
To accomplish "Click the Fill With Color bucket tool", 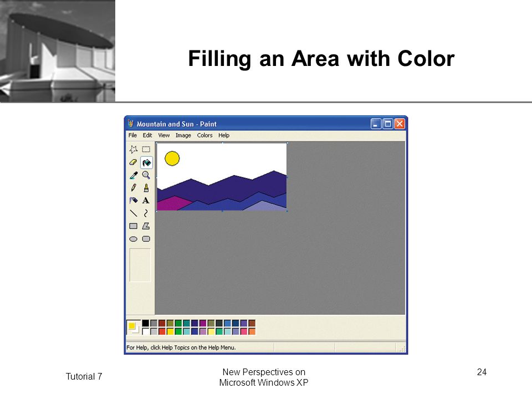I will pyautogui.click(x=146, y=162).
